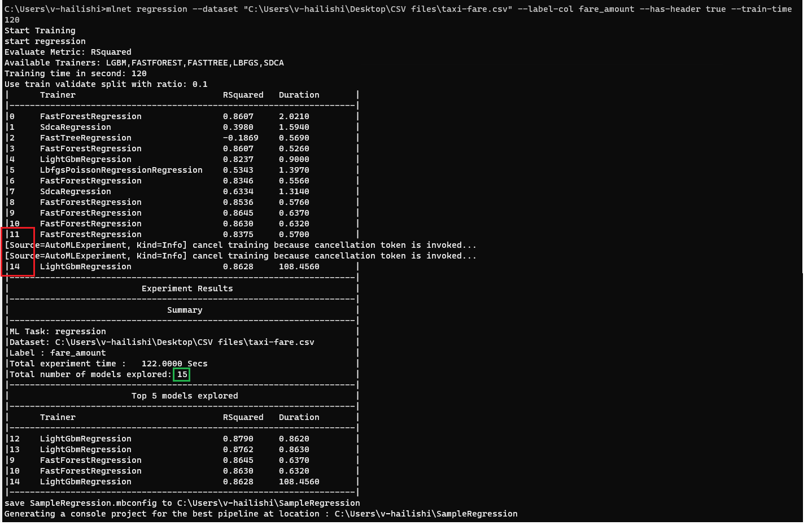Select the Top 5 models explored header
The width and height of the screenshot is (812, 525).
[185, 395]
